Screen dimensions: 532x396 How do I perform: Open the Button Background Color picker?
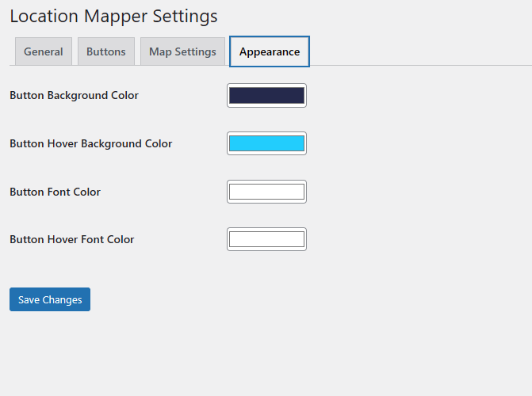click(x=266, y=96)
